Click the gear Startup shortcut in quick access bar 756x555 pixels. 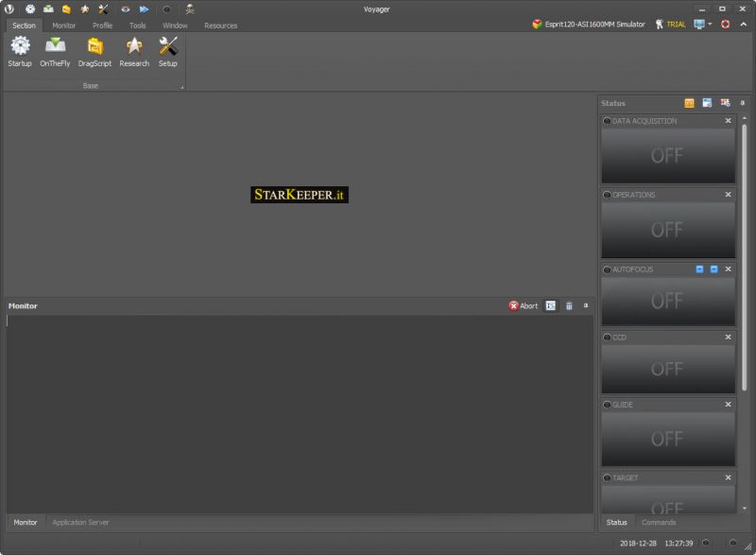(30, 9)
